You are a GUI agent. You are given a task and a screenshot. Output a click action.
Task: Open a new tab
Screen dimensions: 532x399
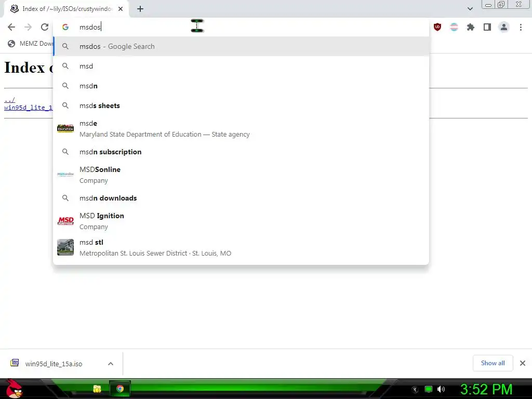[140, 9]
